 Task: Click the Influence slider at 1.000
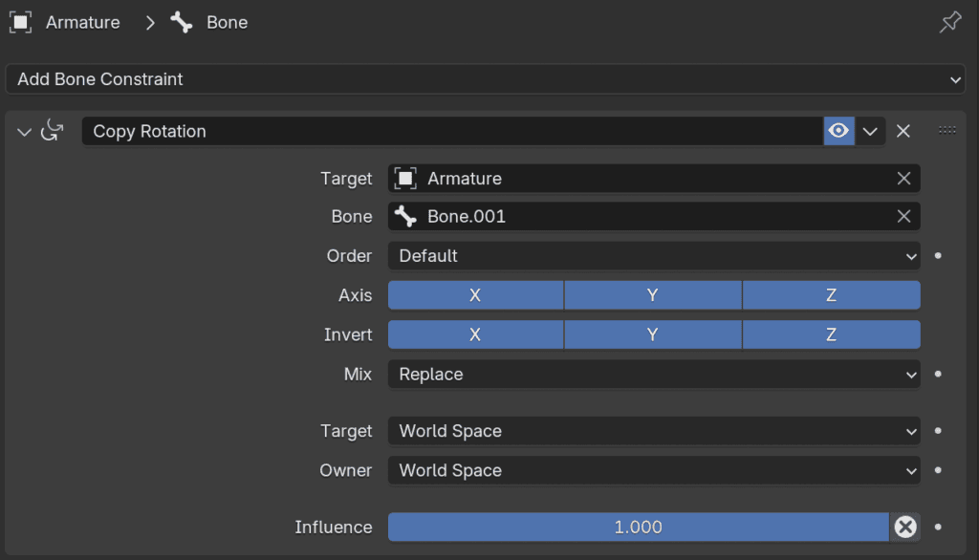[638, 527]
